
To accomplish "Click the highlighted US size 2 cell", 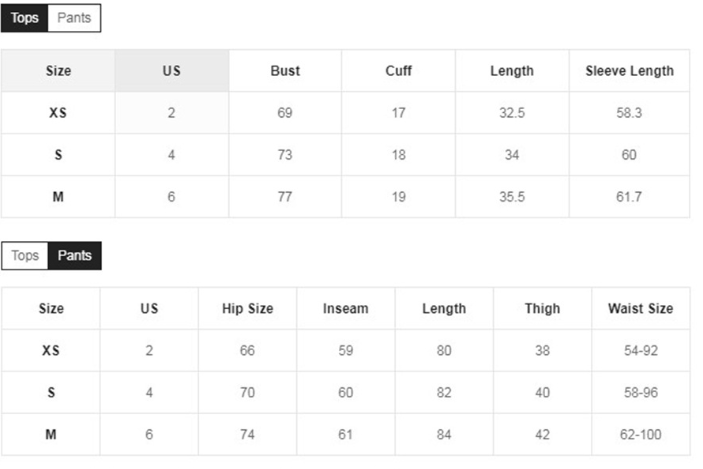I will (x=172, y=113).
